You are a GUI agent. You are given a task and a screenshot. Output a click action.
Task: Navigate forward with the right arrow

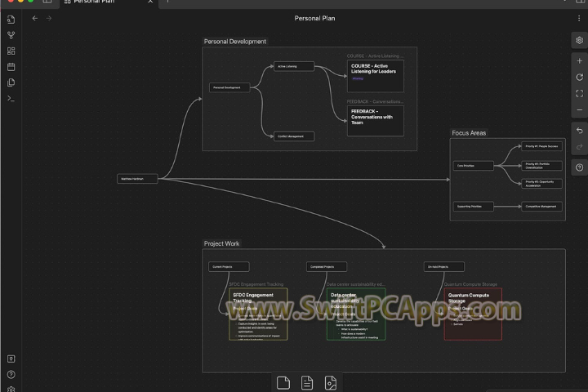(49, 18)
